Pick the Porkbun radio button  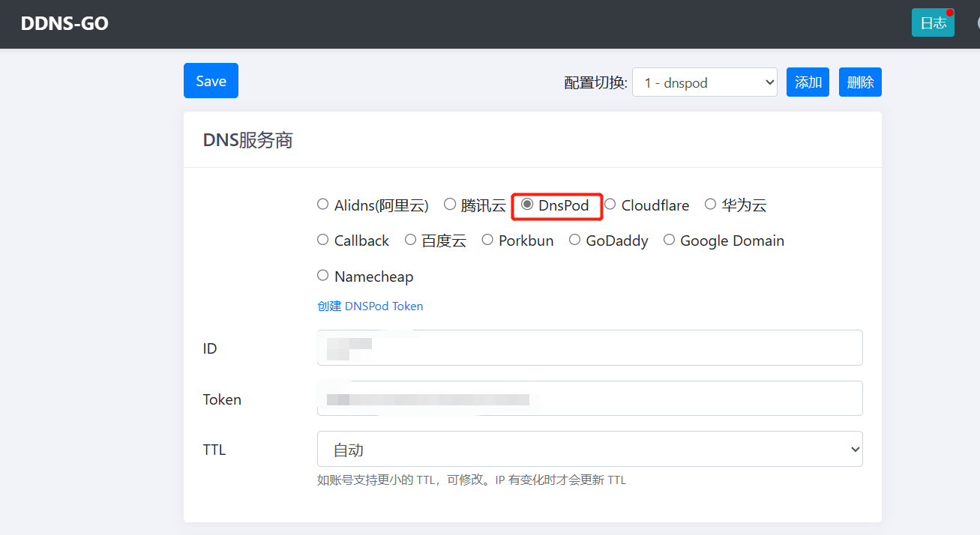click(x=487, y=240)
